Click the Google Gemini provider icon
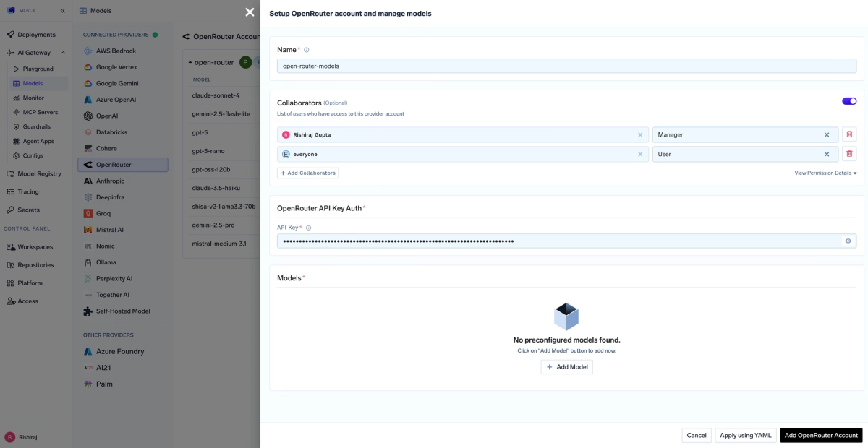Image resolution: width=868 pixels, height=448 pixels. pyautogui.click(x=88, y=84)
